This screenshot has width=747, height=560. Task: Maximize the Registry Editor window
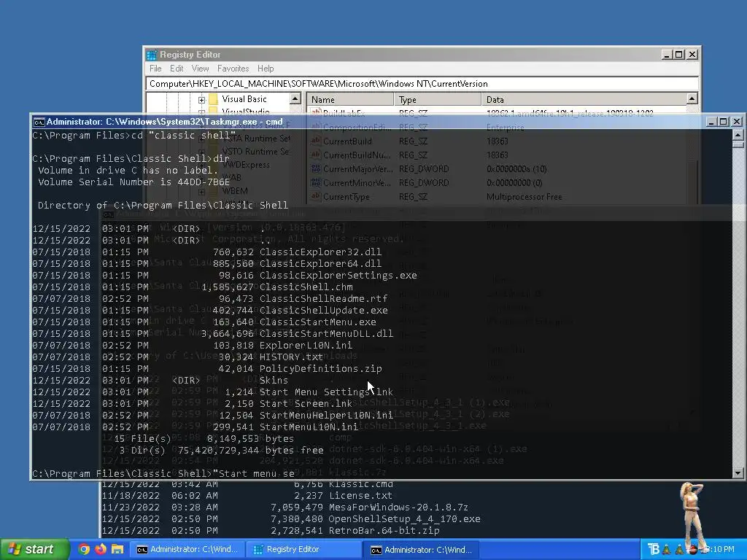(679, 55)
